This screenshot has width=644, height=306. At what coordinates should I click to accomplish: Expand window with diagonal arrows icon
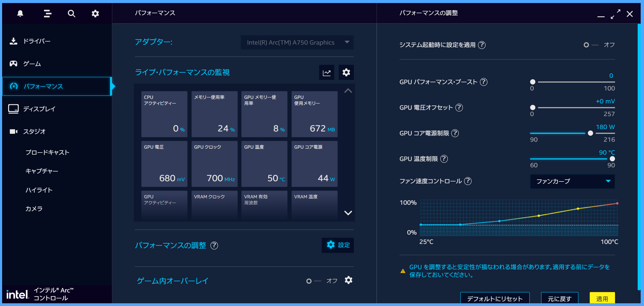[x=615, y=14]
